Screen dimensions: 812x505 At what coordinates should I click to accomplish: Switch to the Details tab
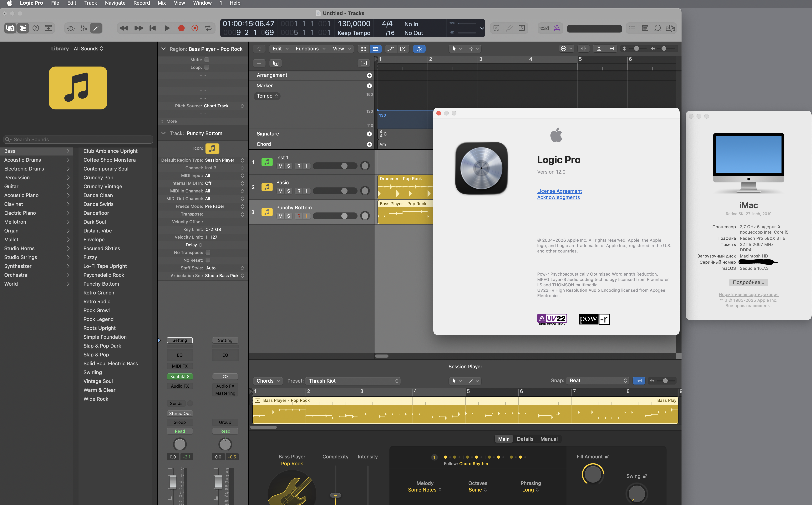[525, 439]
